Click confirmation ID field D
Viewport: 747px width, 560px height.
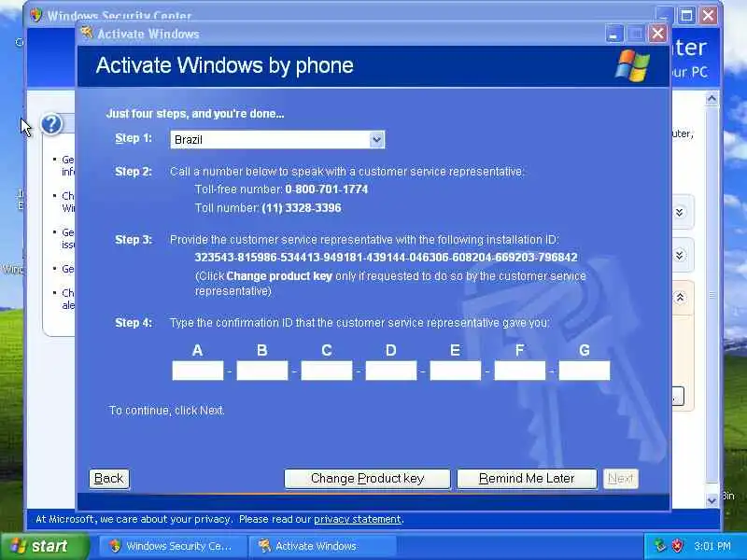coord(391,371)
